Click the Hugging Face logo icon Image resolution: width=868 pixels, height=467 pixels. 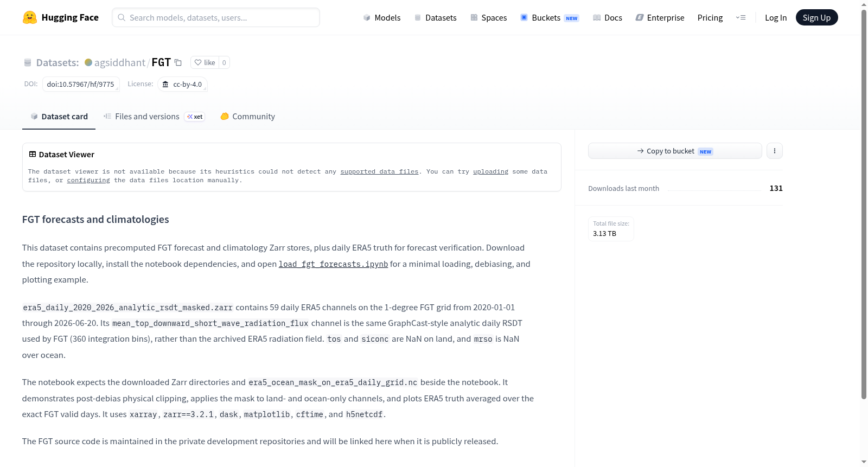coord(30,17)
